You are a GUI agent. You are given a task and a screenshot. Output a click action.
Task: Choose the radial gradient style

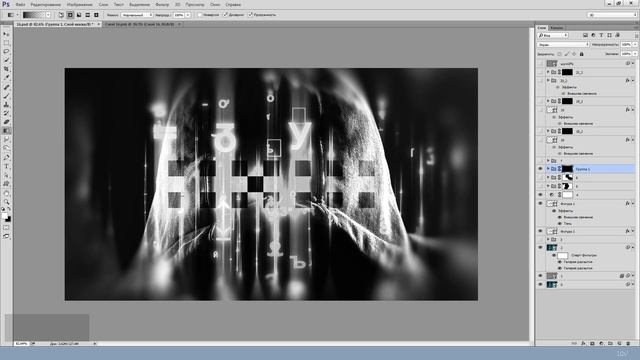point(70,15)
